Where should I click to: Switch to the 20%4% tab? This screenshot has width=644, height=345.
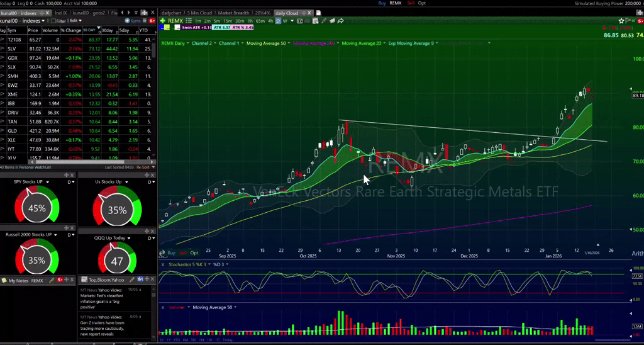(x=262, y=13)
